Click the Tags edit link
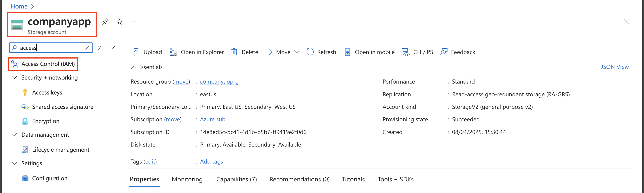Image resolution: width=644 pixels, height=193 pixels. tap(150, 162)
